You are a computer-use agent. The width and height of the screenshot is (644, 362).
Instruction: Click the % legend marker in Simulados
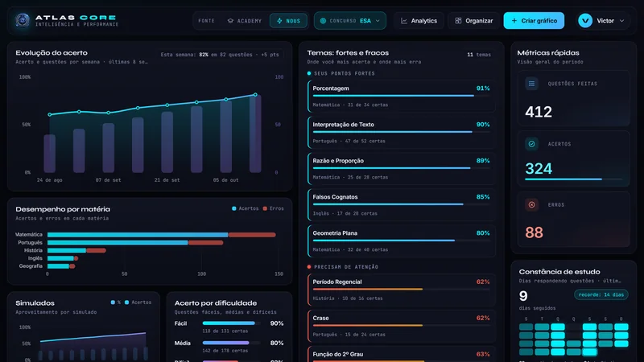pos(113,302)
